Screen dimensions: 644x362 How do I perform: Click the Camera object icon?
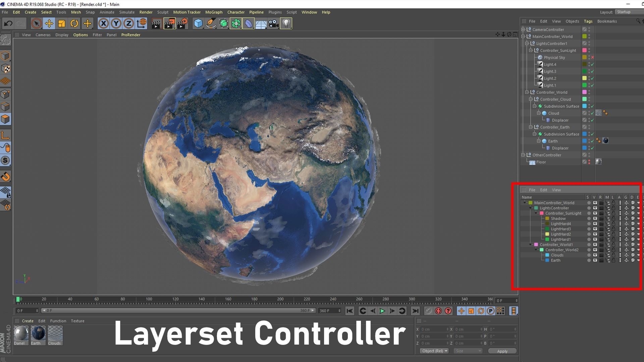coord(273,23)
